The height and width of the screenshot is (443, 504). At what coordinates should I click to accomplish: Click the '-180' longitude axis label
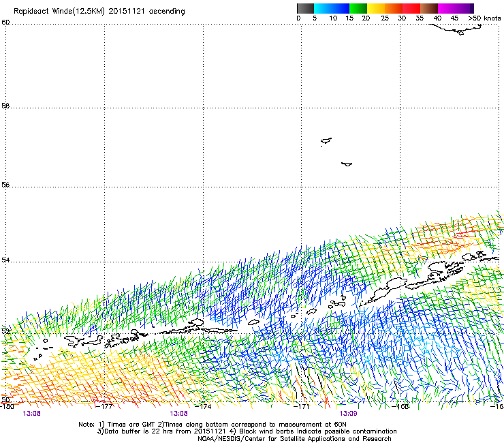[x=7, y=406]
